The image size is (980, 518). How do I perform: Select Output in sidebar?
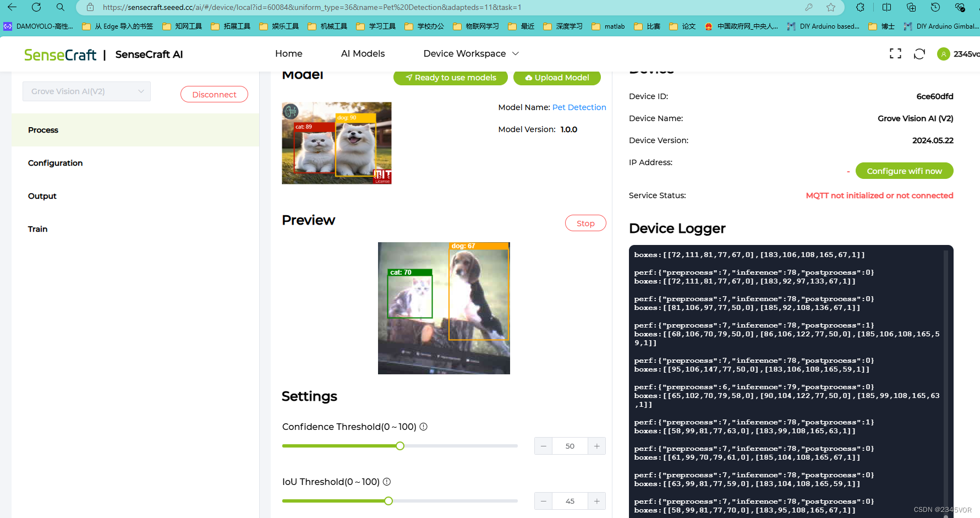tap(135, 196)
